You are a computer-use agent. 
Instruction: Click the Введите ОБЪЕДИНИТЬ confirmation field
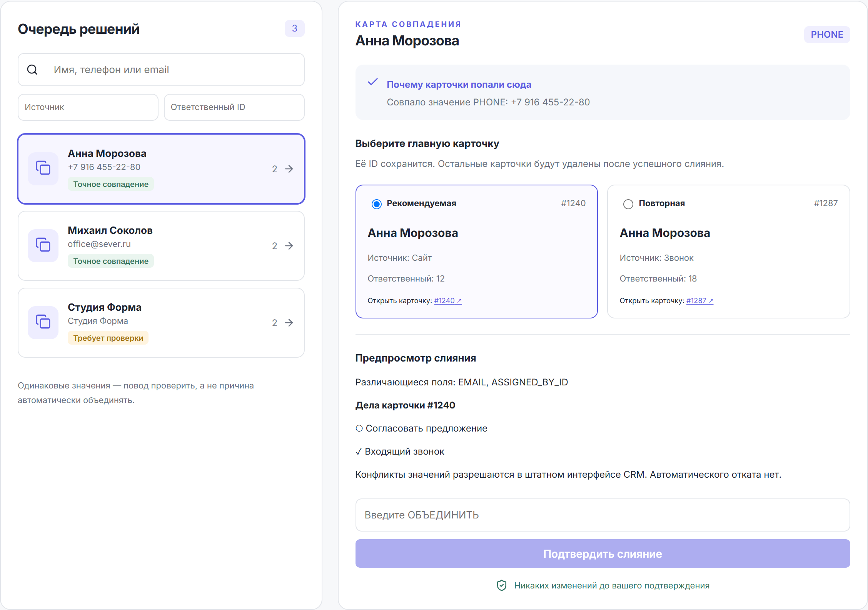click(603, 515)
